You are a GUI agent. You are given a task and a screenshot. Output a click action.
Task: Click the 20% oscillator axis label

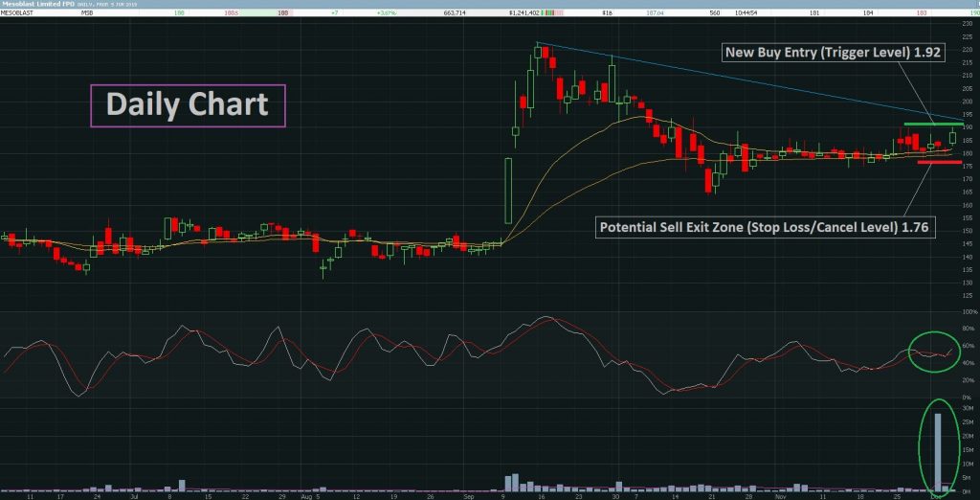(969, 380)
